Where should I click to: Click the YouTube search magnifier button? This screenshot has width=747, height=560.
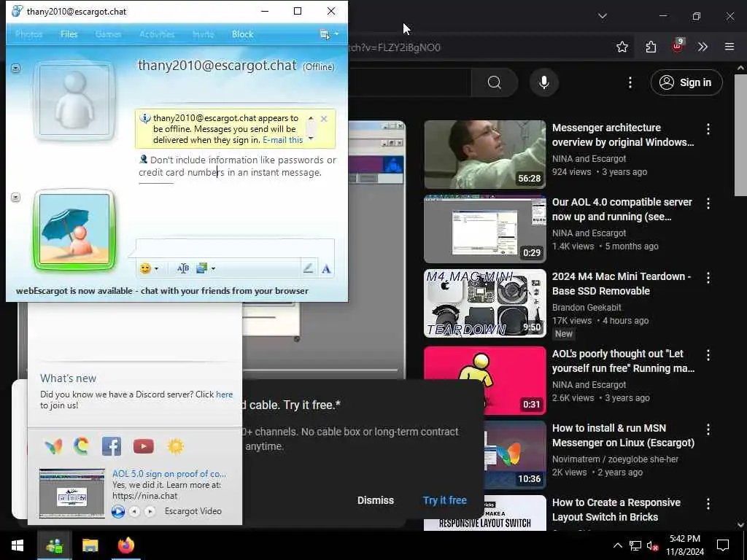coord(495,82)
